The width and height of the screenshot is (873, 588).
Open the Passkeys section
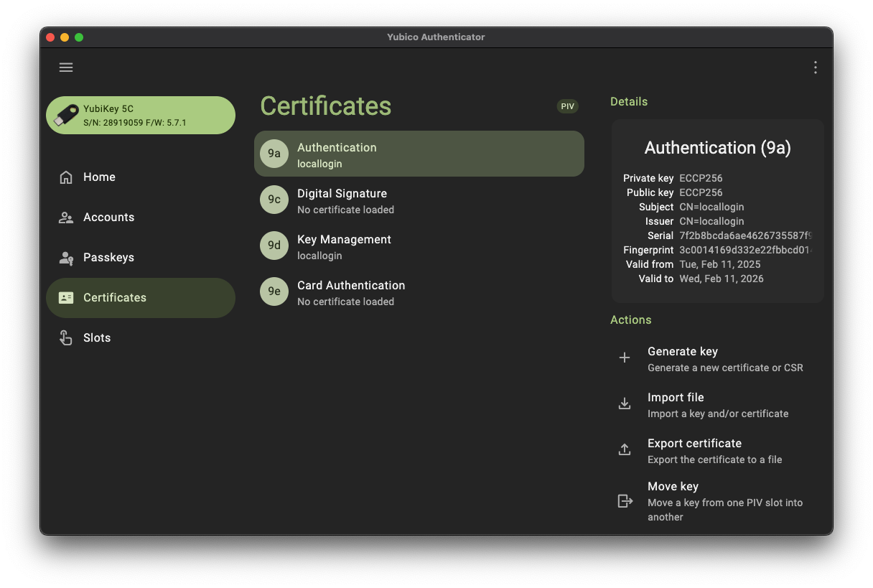(x=141, y=258)
